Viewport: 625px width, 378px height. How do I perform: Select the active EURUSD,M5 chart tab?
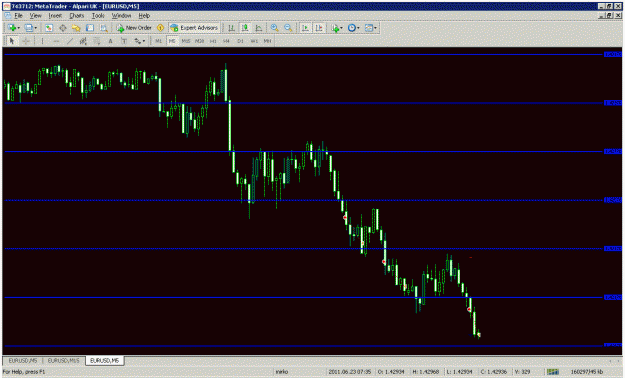coord(104,360)
